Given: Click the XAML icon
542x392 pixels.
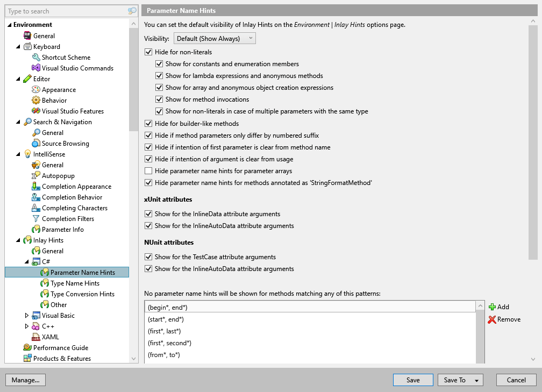Looking at the screenshot, I should [36, 337].
